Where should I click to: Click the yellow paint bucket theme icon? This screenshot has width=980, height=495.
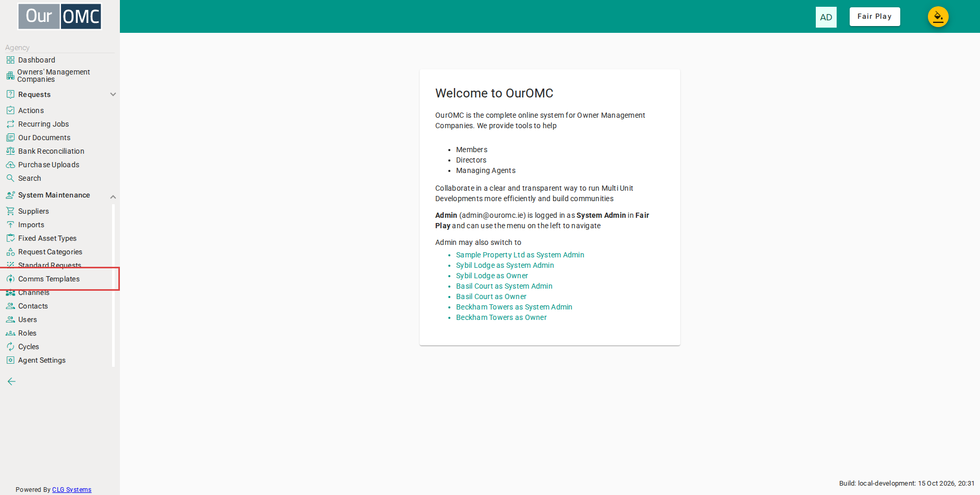(938, 17)
